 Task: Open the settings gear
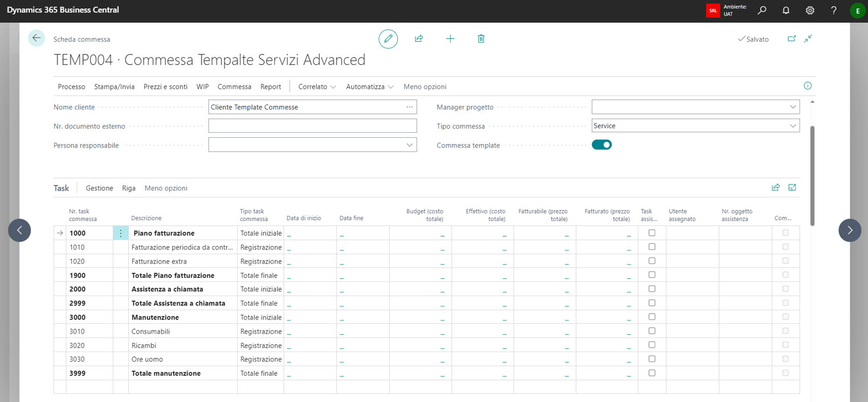click(810, 10)
